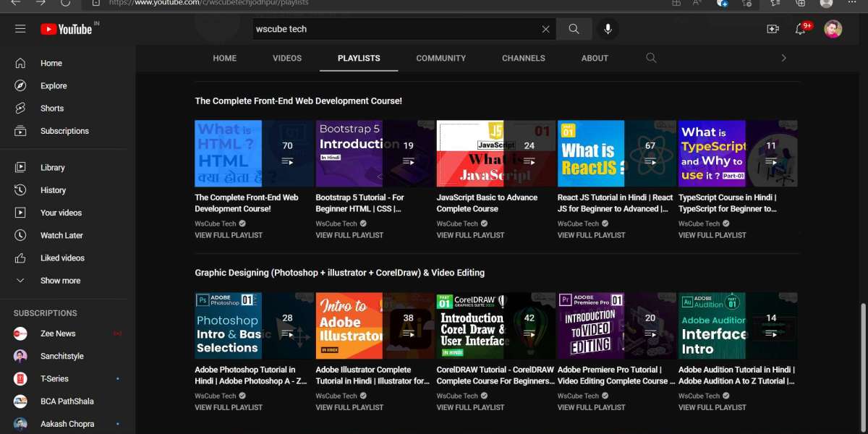
Task: Switch to the COMMUNITY channel tab
Action: (441, 58)
